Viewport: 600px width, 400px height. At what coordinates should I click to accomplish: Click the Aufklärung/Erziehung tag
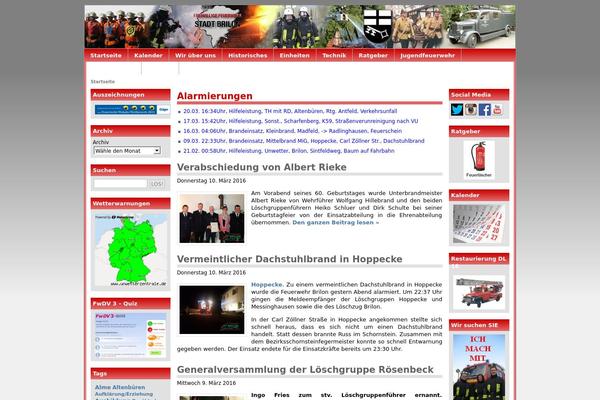(x=124, y=394)
